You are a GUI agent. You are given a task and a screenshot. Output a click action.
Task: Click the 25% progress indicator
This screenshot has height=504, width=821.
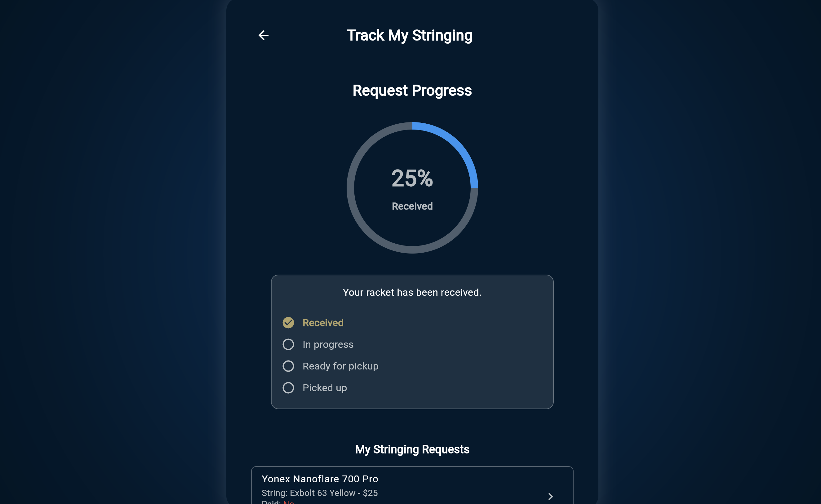(412, 179)
